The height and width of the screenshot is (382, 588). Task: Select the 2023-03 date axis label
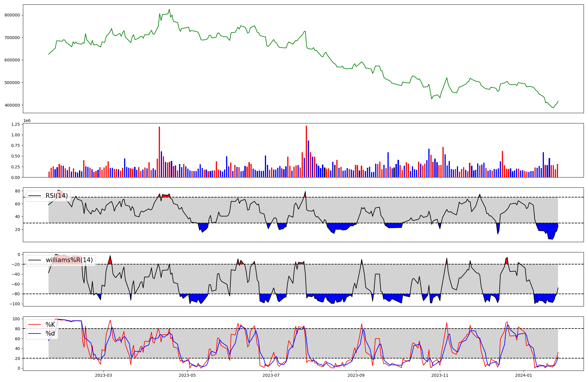click(103, 375)
